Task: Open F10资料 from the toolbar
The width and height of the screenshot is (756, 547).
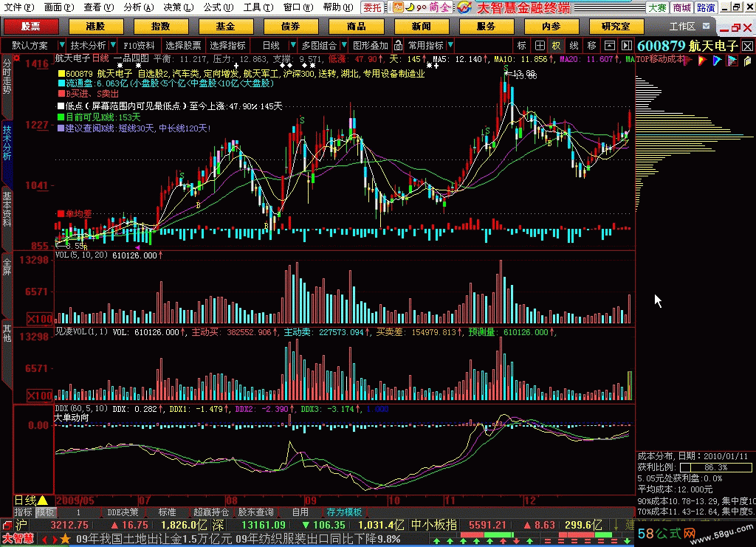Action: click(x=139, y=45)
